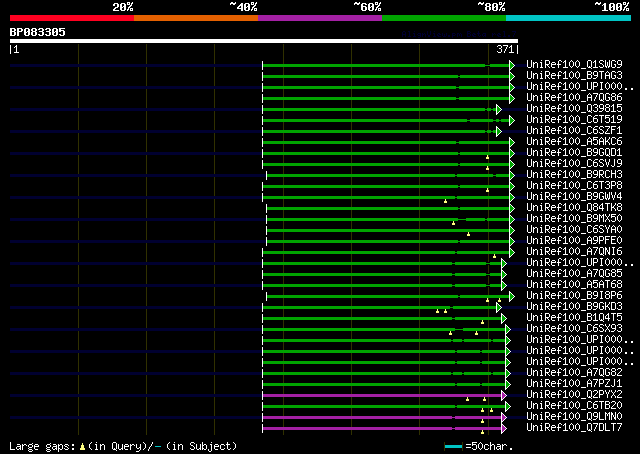Click the red 20% identity legend segment
This screenshot has height=454, width=640.
click(72, 18)
